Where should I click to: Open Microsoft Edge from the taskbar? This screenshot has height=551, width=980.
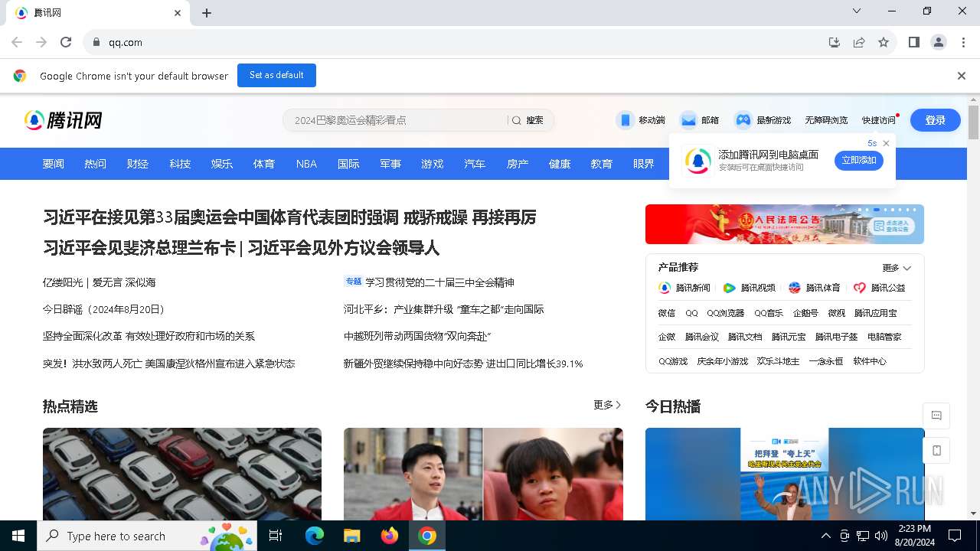[315, 536]
